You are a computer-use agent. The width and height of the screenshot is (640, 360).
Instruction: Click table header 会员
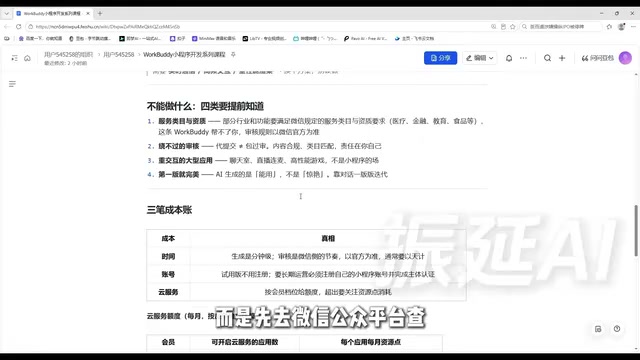[168, 342]
